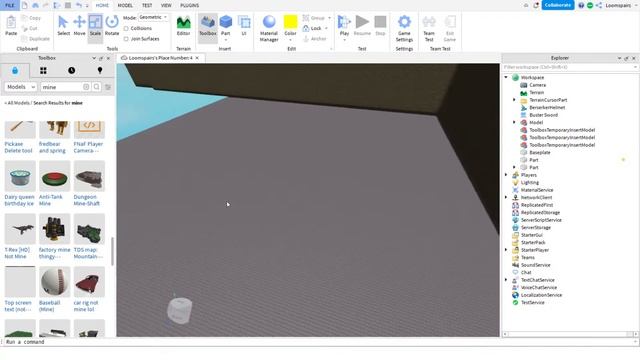Click the Toolbox vertical scrollbar

click(x=112, y=251)
